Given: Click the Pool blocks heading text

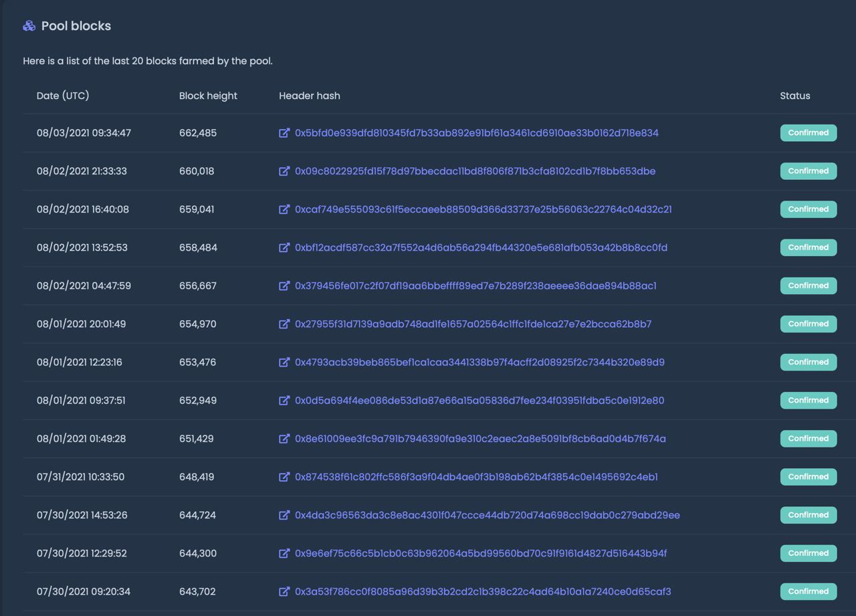Looking at the screenshot, I should coord(76,26).
